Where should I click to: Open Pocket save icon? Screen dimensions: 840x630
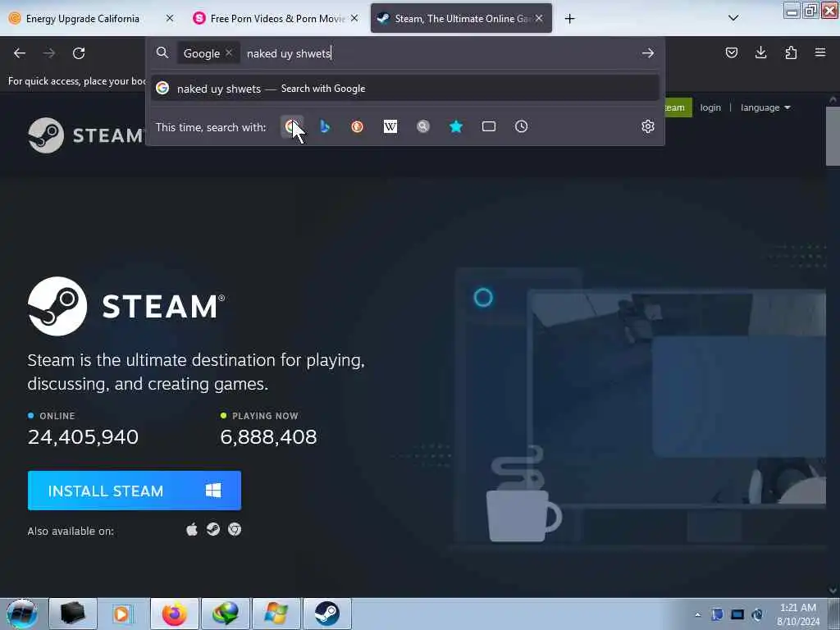coord(732,52)
